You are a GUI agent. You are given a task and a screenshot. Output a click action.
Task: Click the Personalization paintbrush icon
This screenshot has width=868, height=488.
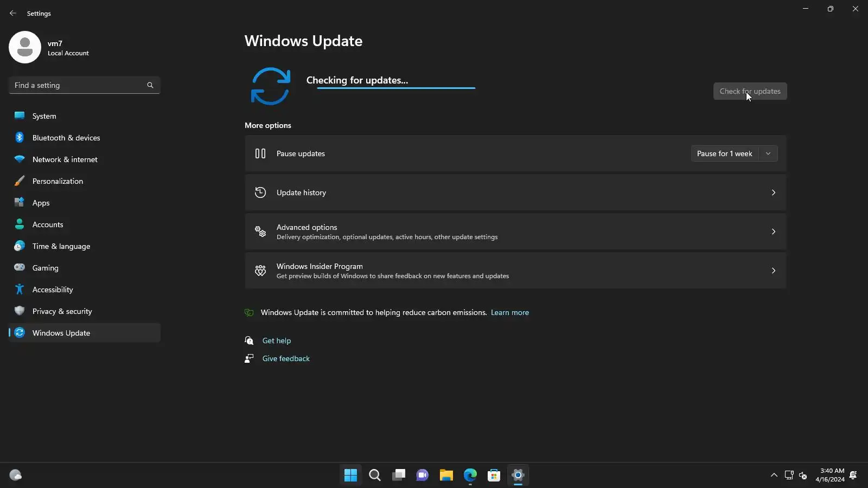click(x=20, y=181)
